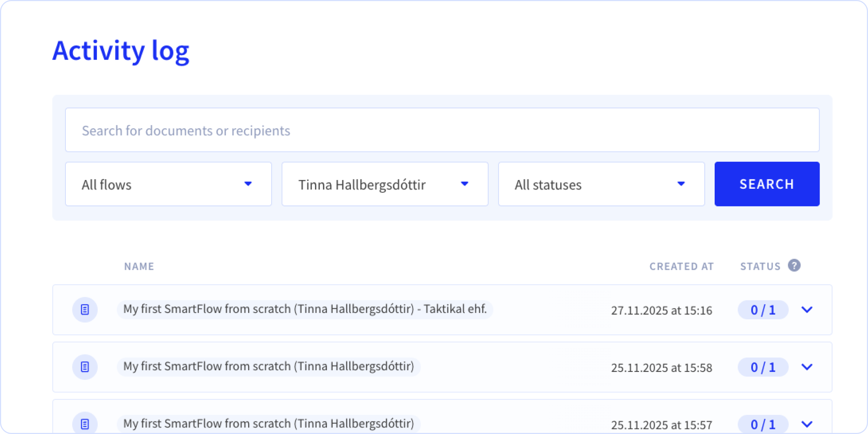Expand the row created 25.11.2025 at 15:58

coord(807,367)
